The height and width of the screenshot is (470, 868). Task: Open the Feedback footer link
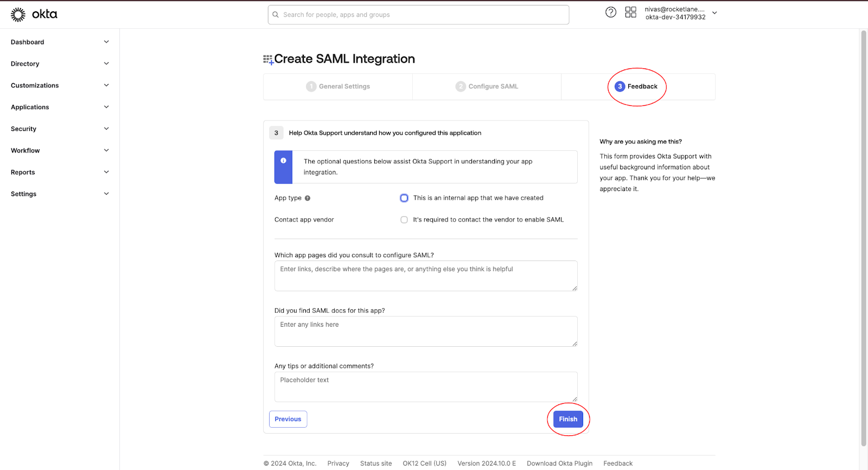click(x=618, y=463)
